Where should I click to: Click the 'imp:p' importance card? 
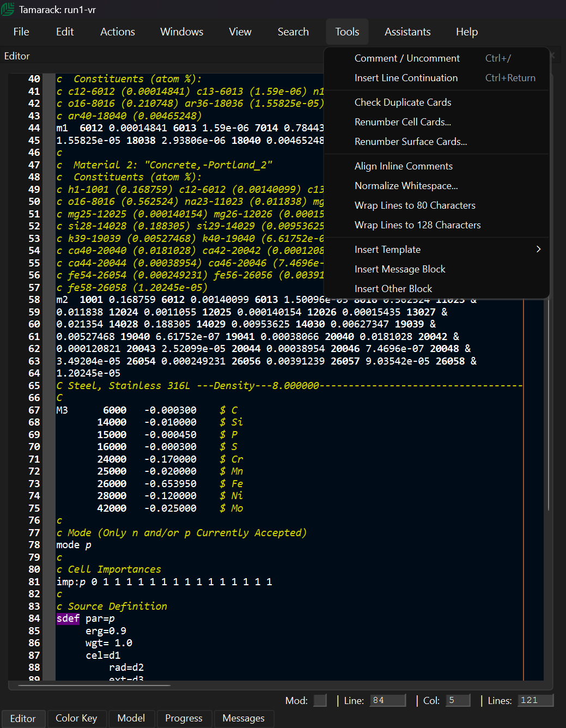71,582
